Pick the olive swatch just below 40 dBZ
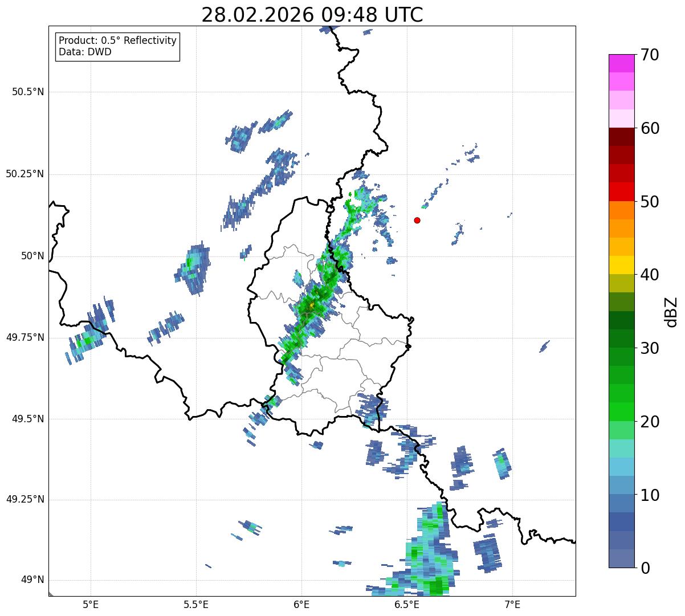The image size is (685, 616). coord(621,283)
